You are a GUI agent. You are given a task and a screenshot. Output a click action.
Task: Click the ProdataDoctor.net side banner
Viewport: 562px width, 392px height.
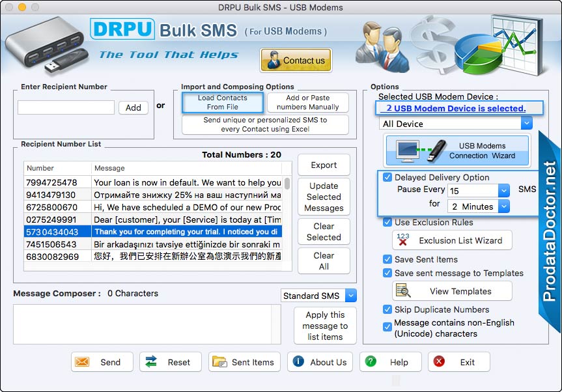[x=550, y=231]
